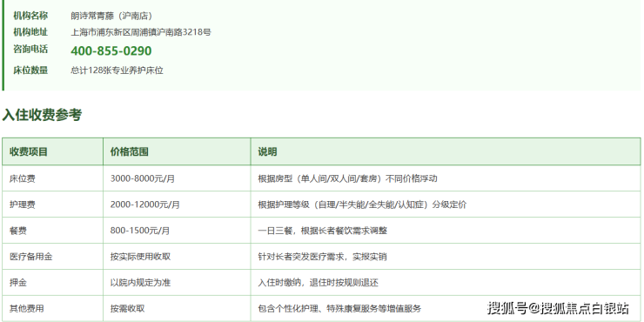
Task: Click the 机构名称 label
Action: (x=30, y=16)
